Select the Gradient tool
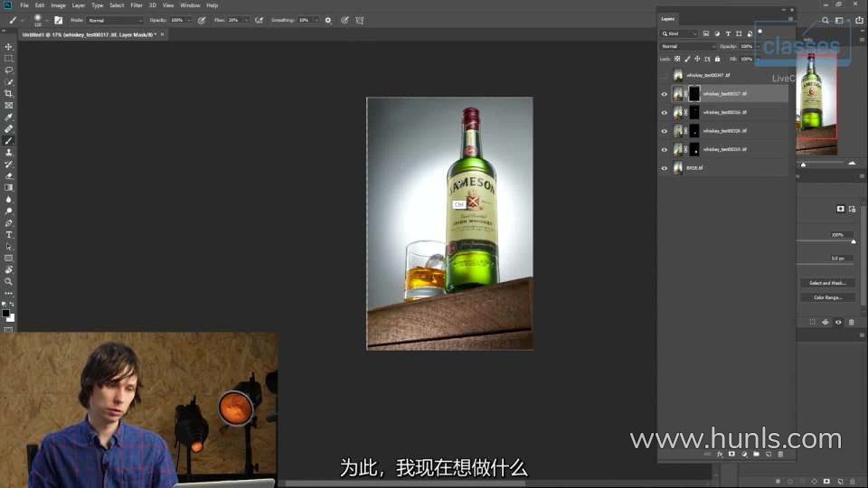Viewport: 868px width, 488px height. [x=8, y=188]
